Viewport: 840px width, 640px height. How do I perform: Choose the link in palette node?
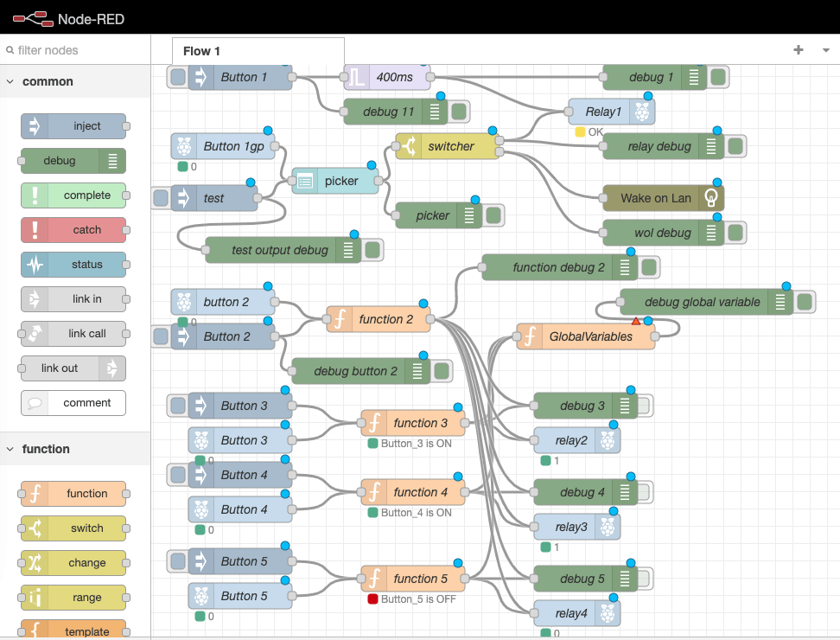click(73, 299)
